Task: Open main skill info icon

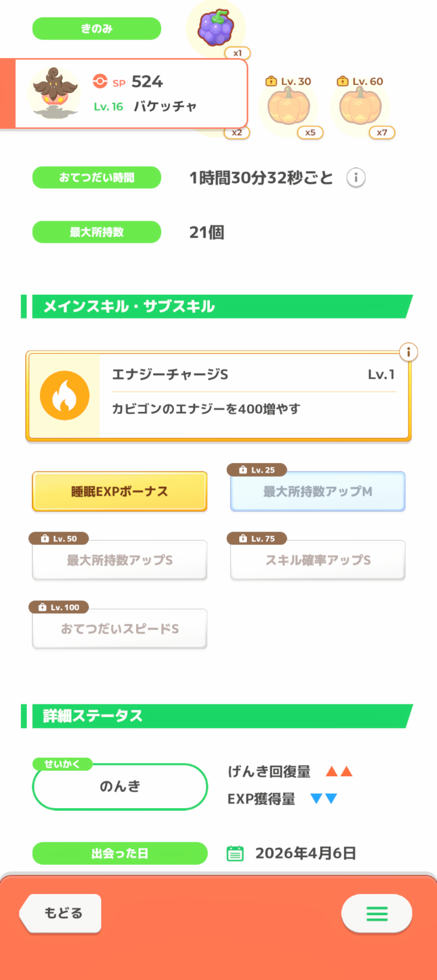Action: (408, 352)
